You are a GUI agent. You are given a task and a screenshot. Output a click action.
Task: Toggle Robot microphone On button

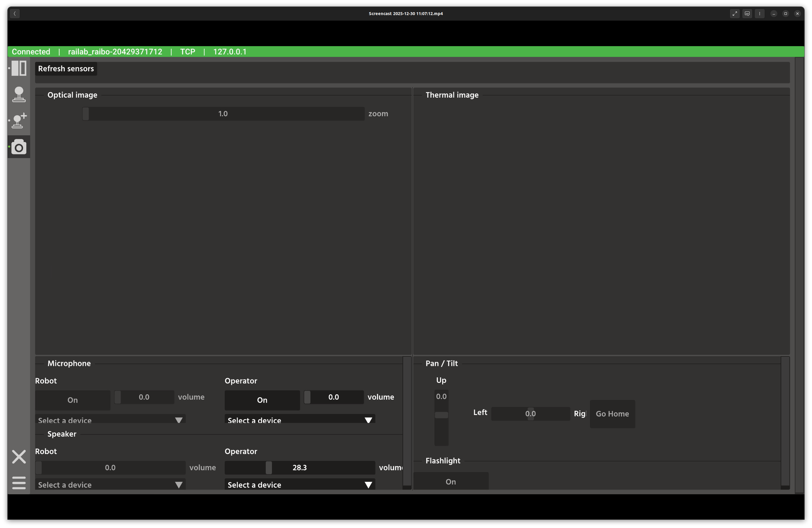pyautogui.click(x=72, y=400)
